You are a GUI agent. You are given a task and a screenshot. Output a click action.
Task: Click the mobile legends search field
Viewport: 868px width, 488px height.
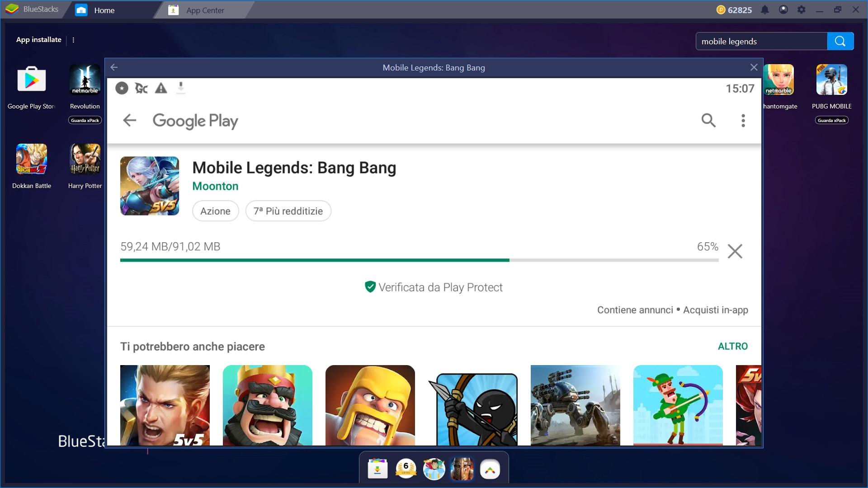(761, 41)
